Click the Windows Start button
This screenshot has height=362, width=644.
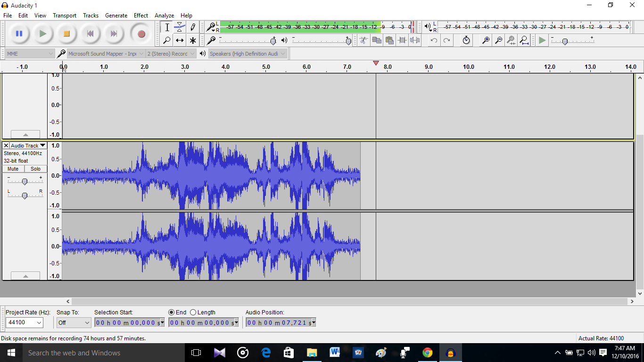click(x=11, y=353)
